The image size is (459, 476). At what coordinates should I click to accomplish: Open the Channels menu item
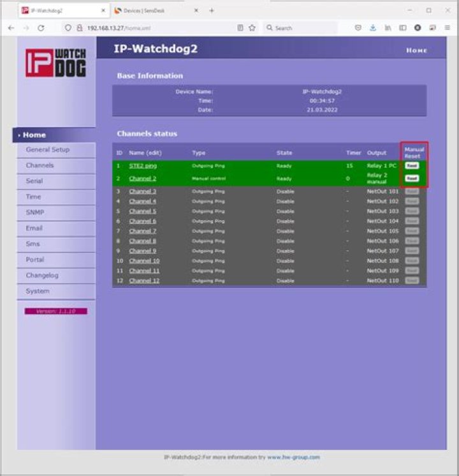click(57, 166)
